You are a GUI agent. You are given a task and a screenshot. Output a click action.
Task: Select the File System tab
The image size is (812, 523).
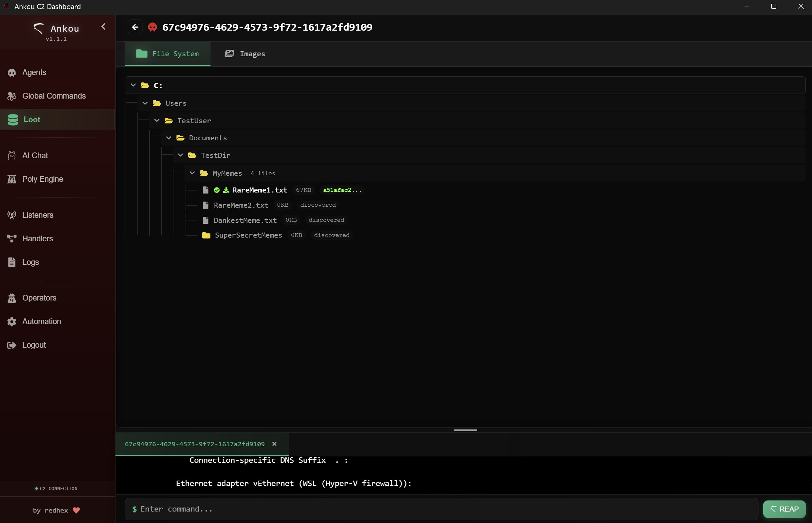point(168,53)
